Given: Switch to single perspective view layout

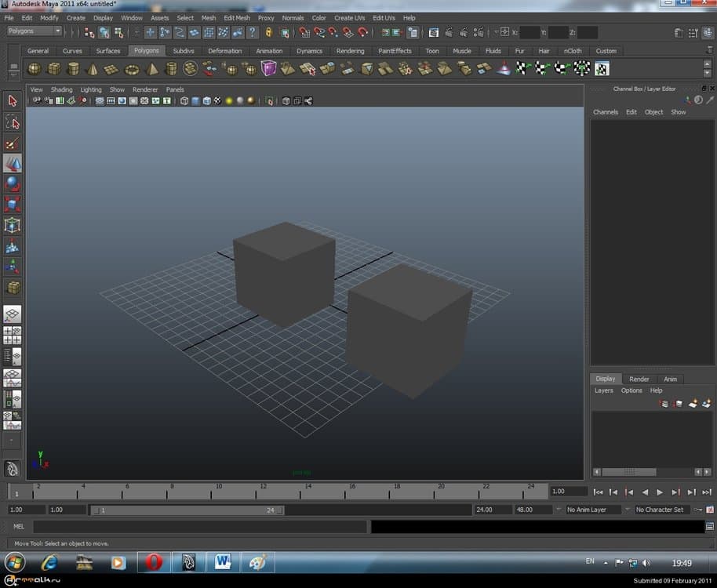Looking at the screenshot, I should [x=13, y=314].
